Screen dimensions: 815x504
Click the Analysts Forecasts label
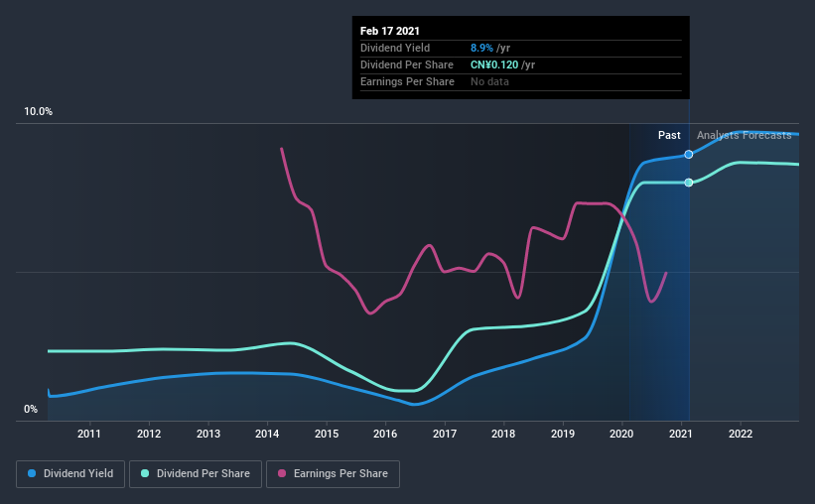pos(744,135)
